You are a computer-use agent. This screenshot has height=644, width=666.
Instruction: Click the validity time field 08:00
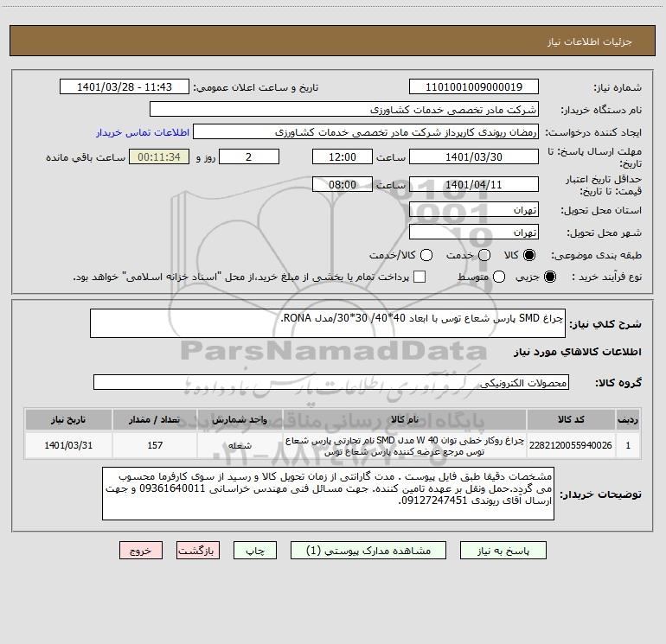tap(343, 184)
